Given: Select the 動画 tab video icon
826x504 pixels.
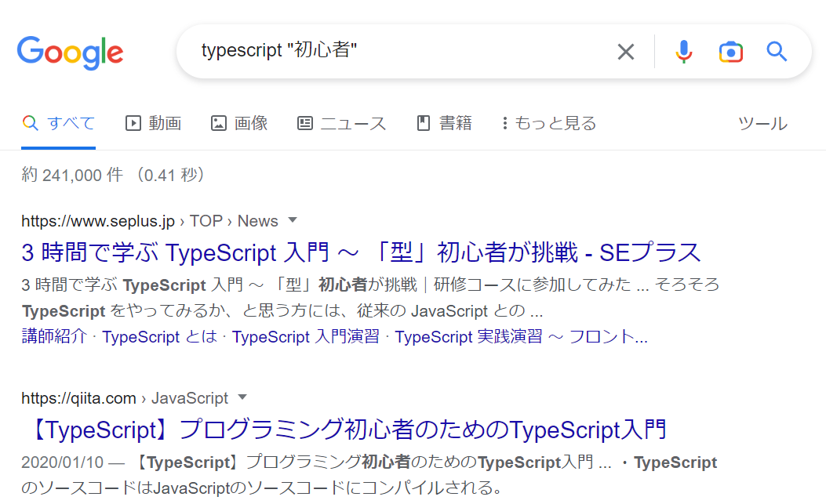Looking at the screenshot, I should click(132, 122).
